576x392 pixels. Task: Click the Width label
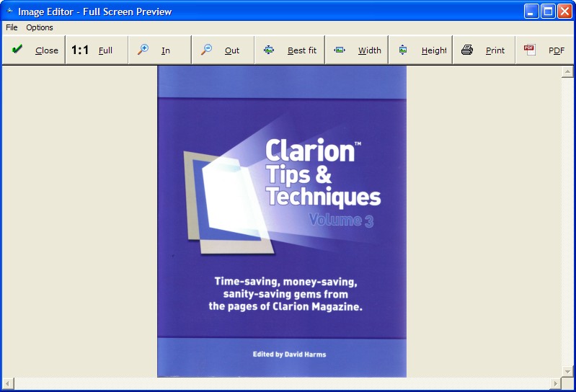pos(370,50)
